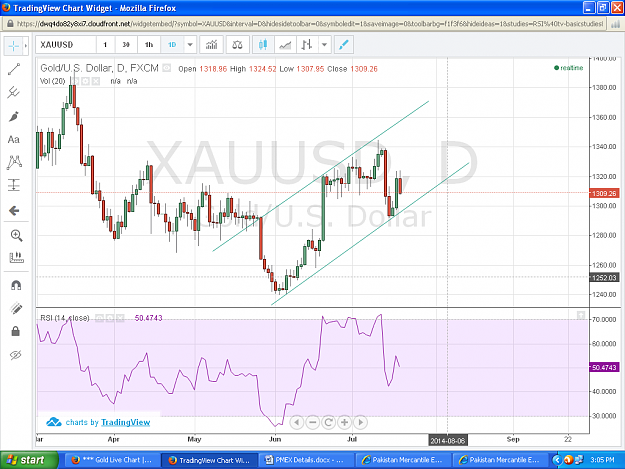Choose the pitchfork drawing tool
625x469 pixels.
pos(14,92)
